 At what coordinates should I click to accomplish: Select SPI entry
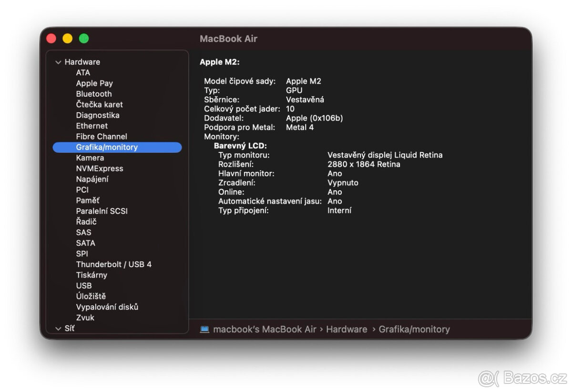click(82, 254)
